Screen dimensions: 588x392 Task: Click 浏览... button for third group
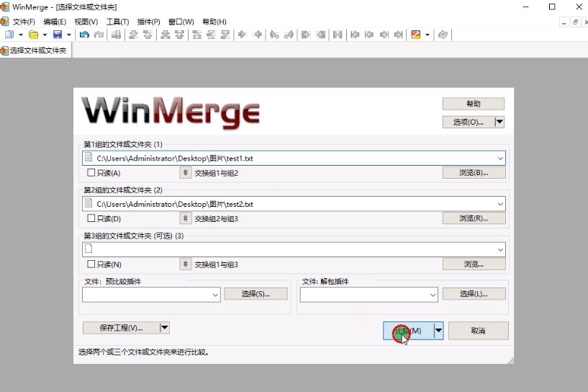(474, 264)
